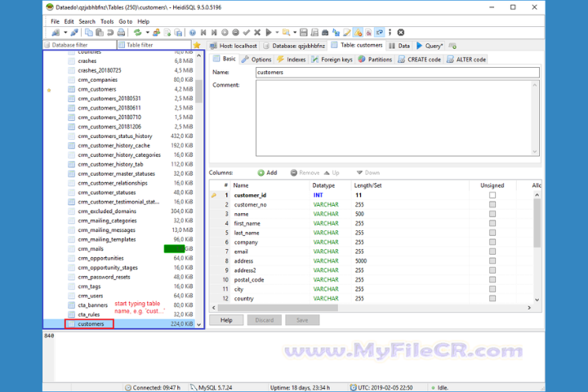Toggle stop on errors warning icon
This screenshot has height=392, width=588.
point(358,33)
